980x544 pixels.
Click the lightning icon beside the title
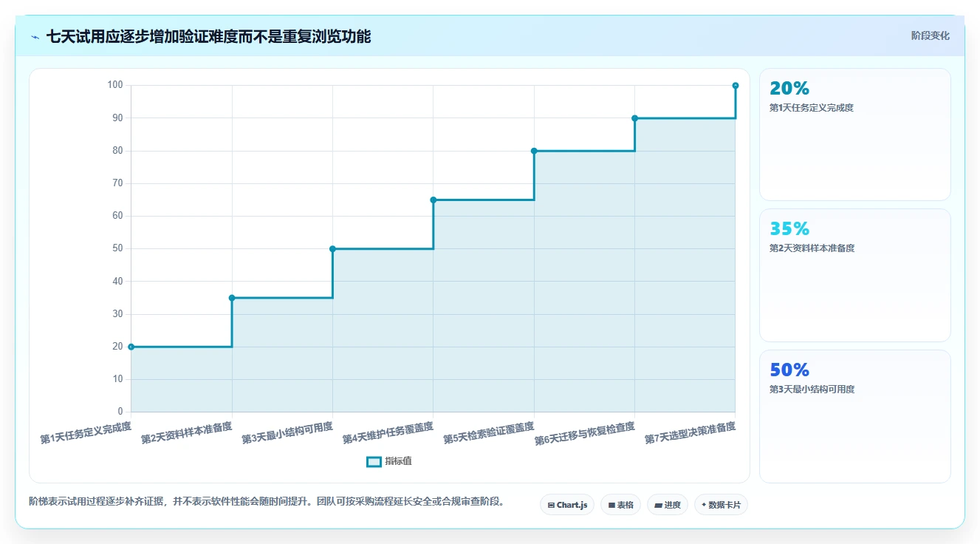[x=35, y=37]
